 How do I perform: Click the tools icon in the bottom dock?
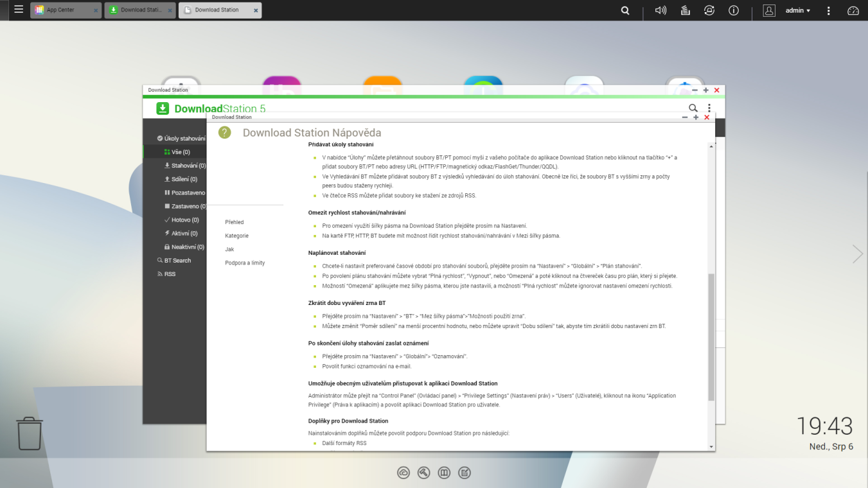coord(423,473)
